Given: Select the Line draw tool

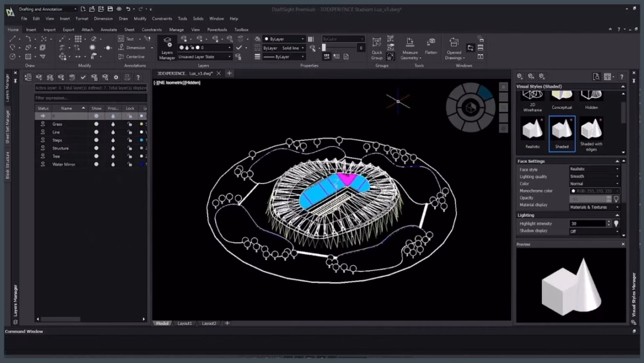Looking at the screenshot, I should pyautogui.click(x=13, y=39).
